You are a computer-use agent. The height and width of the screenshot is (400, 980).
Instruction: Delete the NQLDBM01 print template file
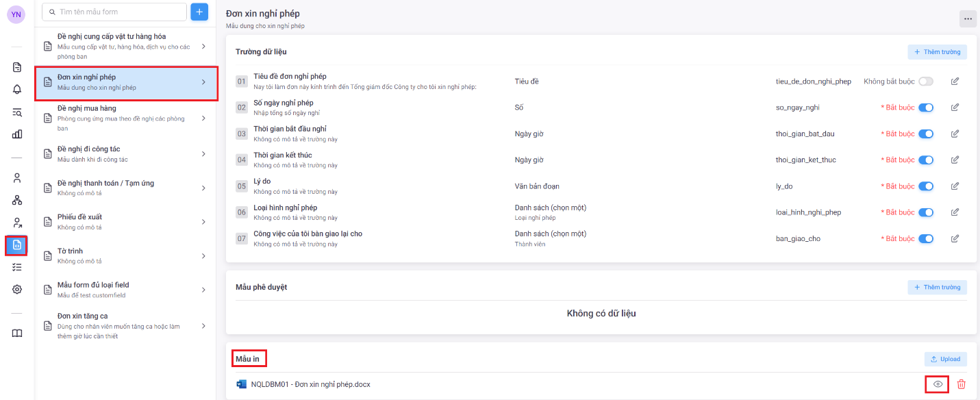pyautogui.click(x=961, y=384)
